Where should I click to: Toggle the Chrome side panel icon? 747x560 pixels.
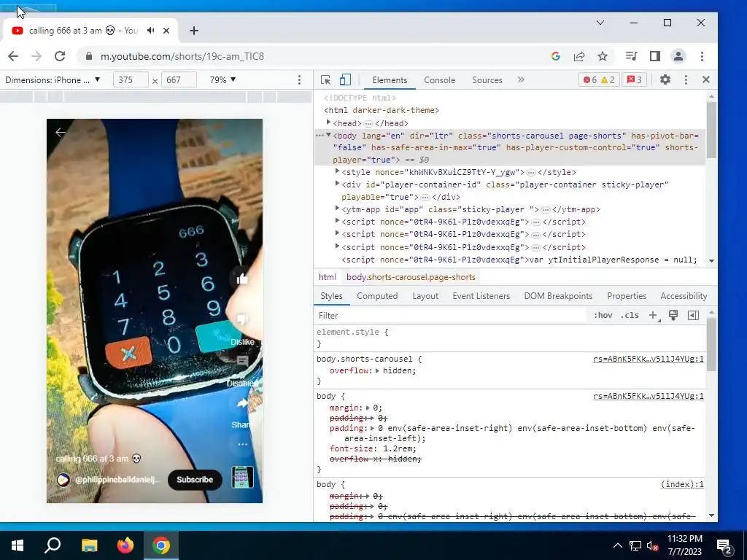coord(655,56)
